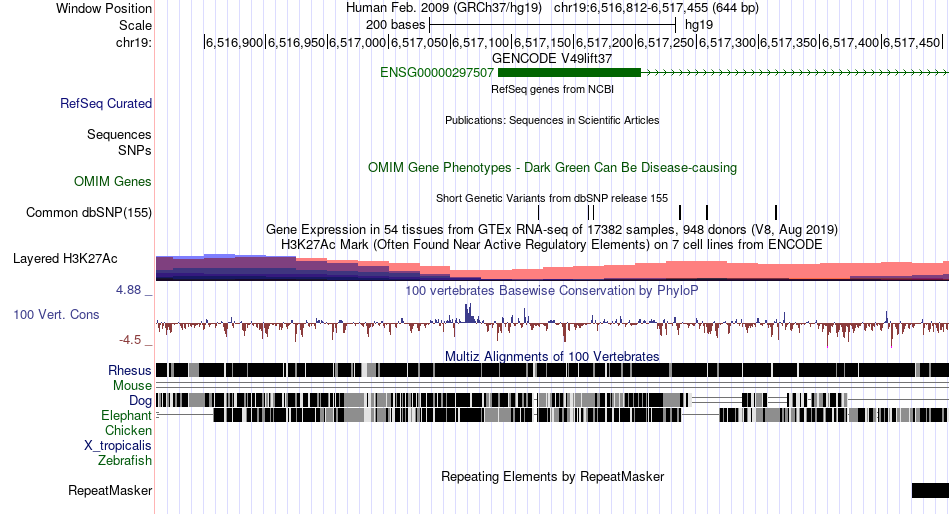The width and height of the screenshot is (950, 514).
Task: Click the 6,517,250 ruler position
Action: point(665,42)
